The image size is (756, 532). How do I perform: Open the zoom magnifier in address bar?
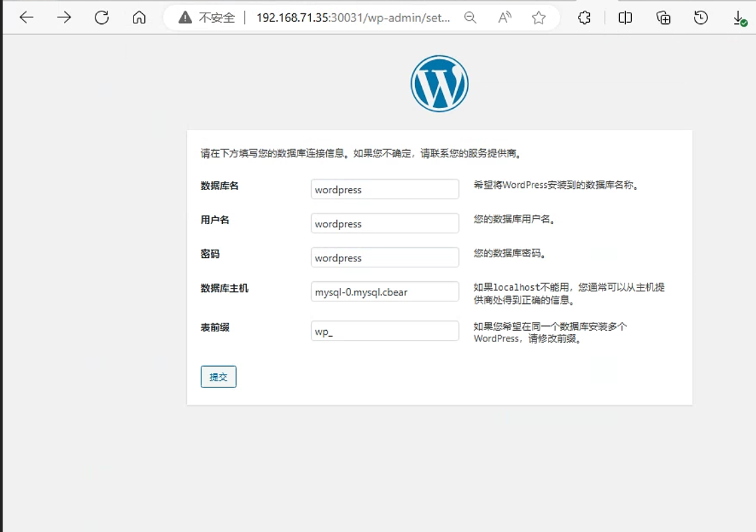click(x=470, y=18)
